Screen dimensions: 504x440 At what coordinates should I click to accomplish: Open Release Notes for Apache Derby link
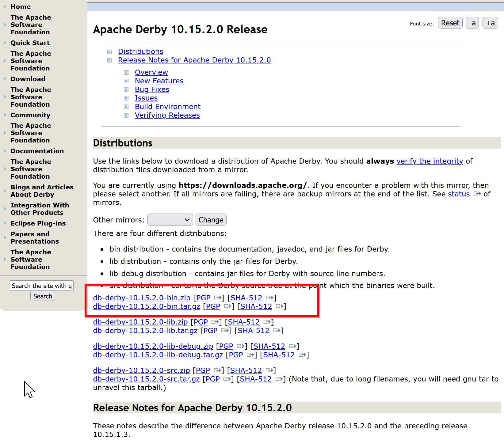(x=194, y=60)
